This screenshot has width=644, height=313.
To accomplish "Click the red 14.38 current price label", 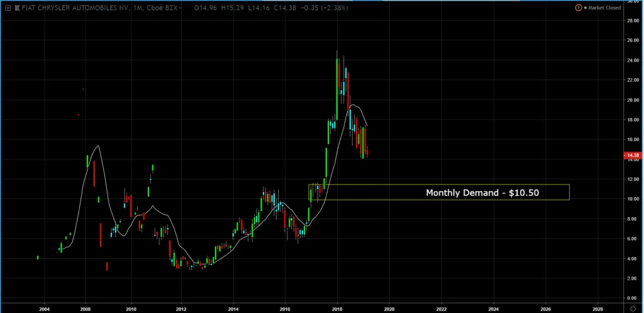I will pos(633,156).
